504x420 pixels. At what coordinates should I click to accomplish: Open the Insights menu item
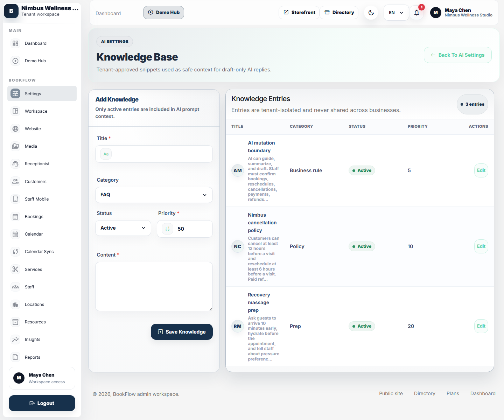click(x=42, y=339)
